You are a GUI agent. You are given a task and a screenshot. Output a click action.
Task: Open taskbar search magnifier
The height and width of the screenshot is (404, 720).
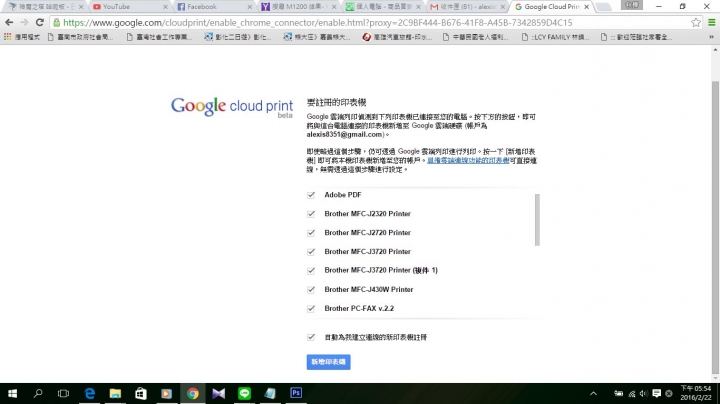coord(38,393)
